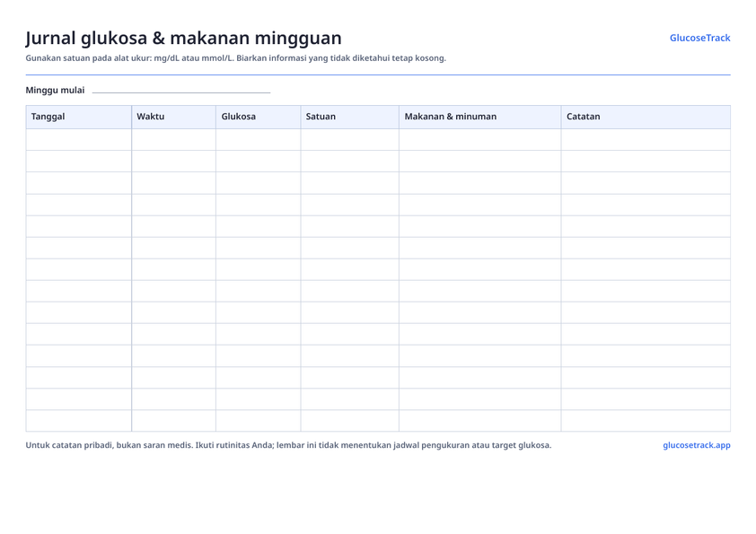
Task: Select the Glukosa column header
Action: pyautogui.click(x=258, y=117)
